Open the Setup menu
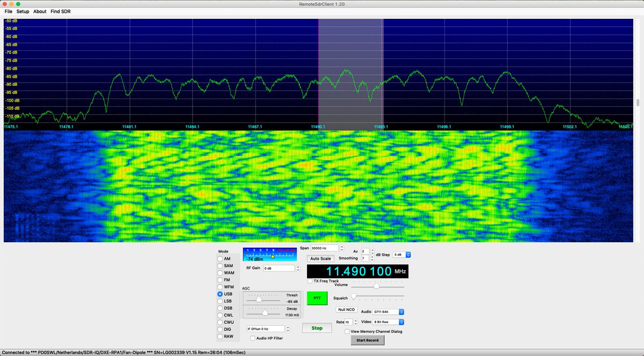Viewport: 644px width, 356px height. pos(23,11)
